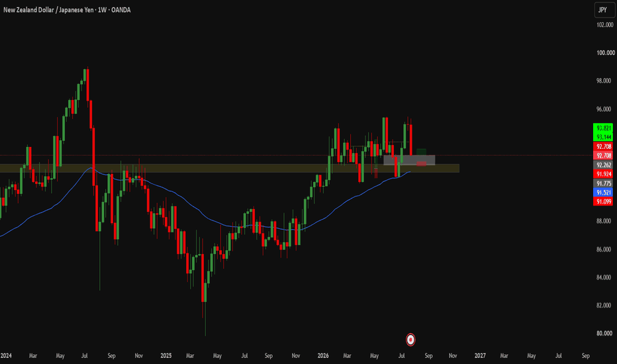Viewport: 617px width, 364px height.
Task: Select the small red stop-loss box in gray rectangle
Action: point(422,163)
